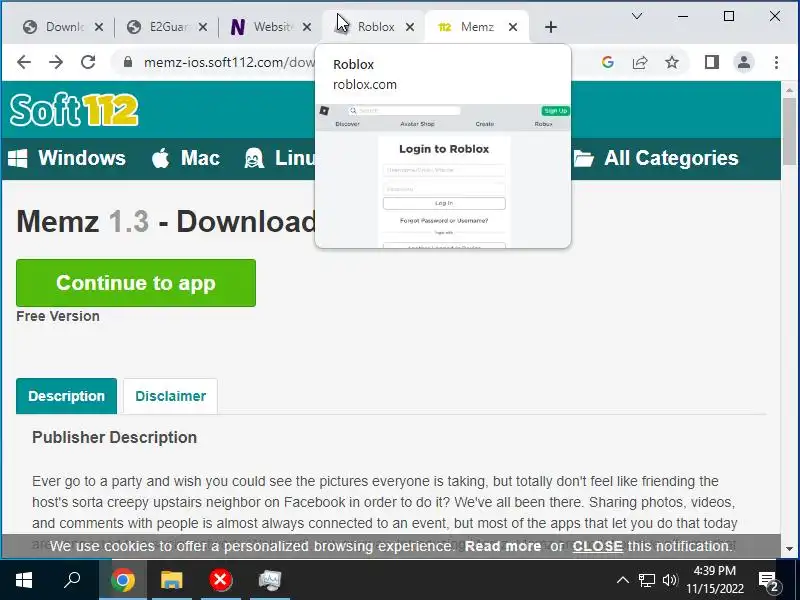The height and width of the screenshot is (600, 800).
Task: Reload the current page
Action: (x=88, y=62)
